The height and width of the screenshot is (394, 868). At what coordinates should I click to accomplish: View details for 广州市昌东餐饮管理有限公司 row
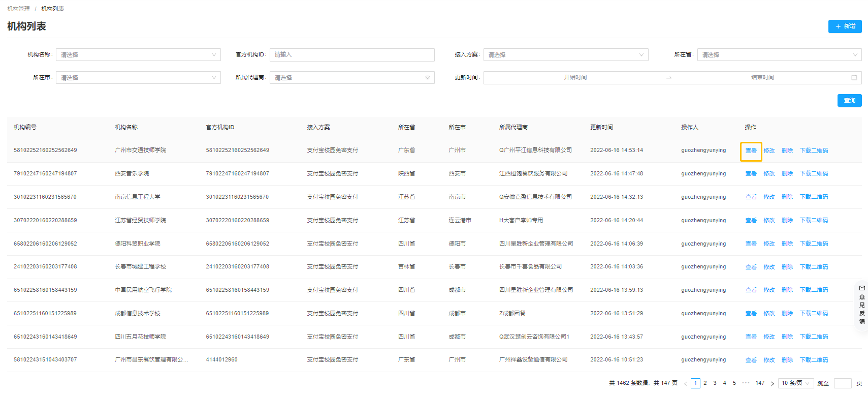tap(751, 360)
